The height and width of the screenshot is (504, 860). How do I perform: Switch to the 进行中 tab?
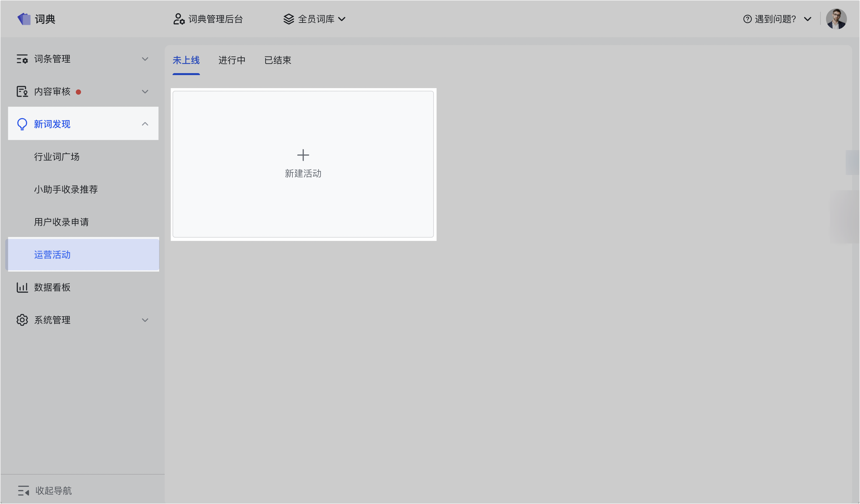point(232,60)
